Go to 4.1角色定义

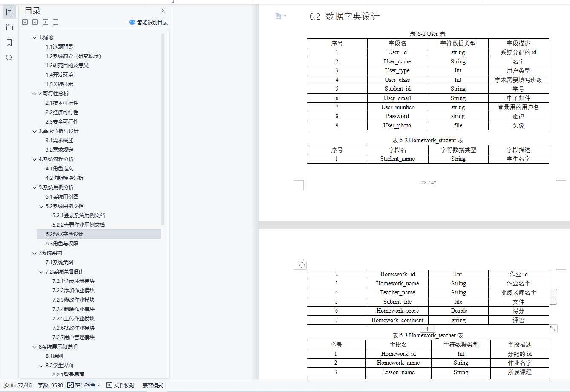click(x=59, y=169)
